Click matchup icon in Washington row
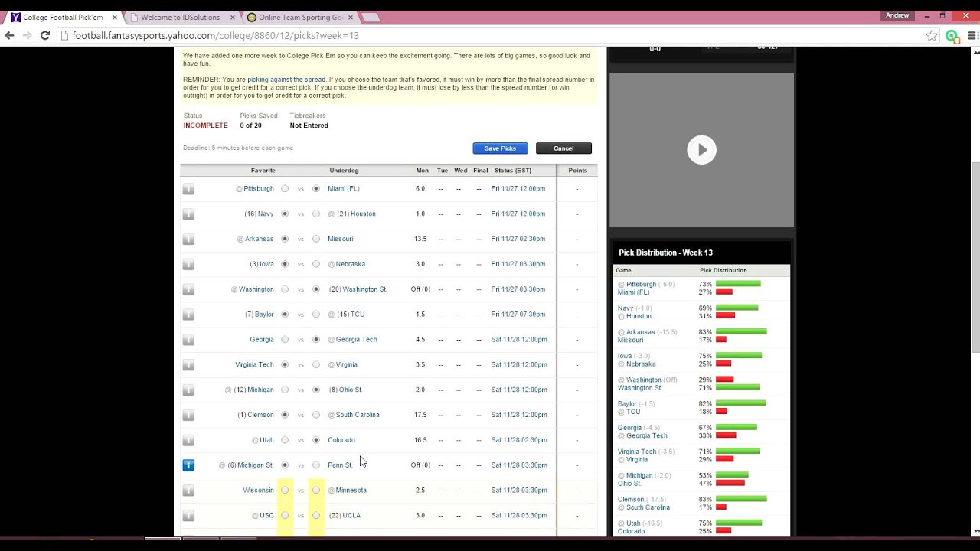This screenshot has width=980, height=551. point(188,289)
